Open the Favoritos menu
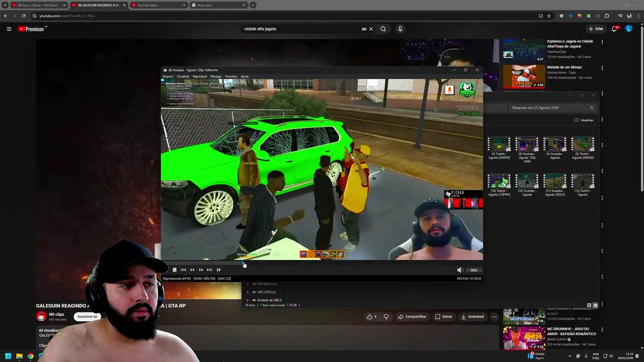This screenshot has height=362, width=644. (x=231, y=76)
